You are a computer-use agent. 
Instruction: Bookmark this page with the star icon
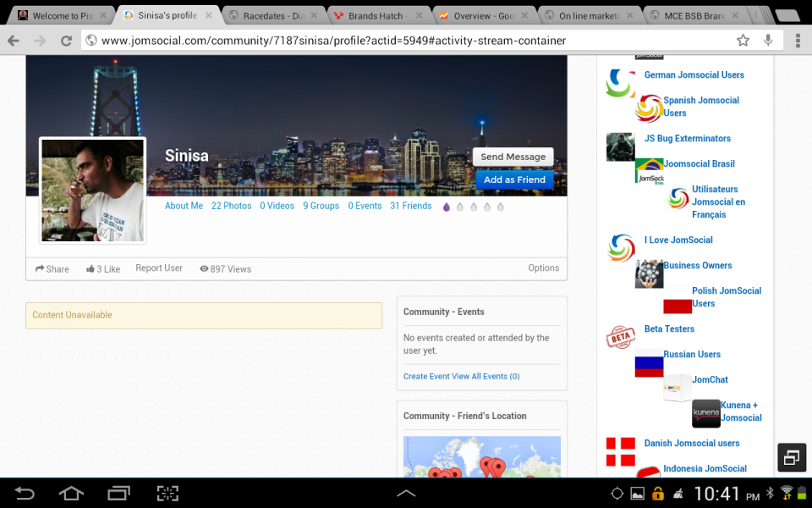pyautogui.click(x=743, y=40)
